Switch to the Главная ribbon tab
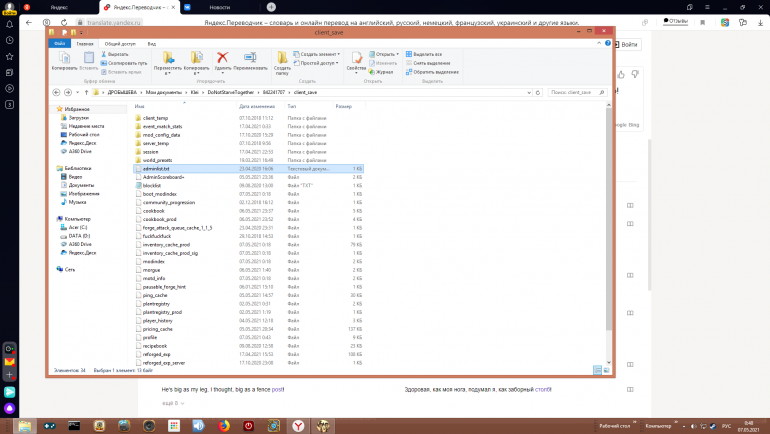Viewport: 770px width, 434px height. point(84,44)
